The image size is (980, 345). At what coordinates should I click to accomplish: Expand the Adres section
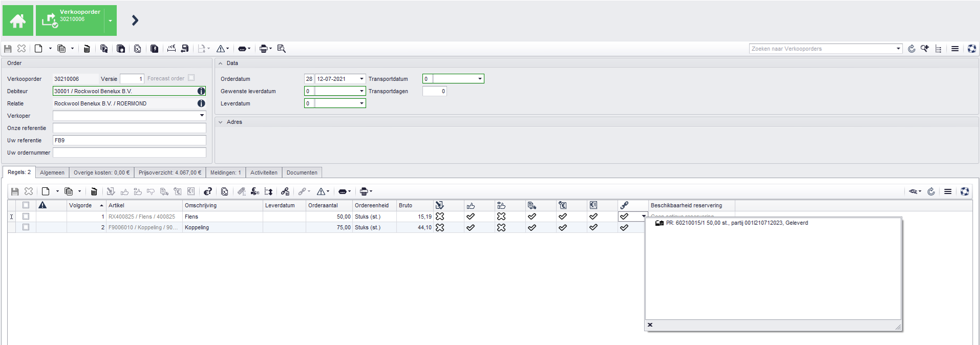[x=220, y=122]
